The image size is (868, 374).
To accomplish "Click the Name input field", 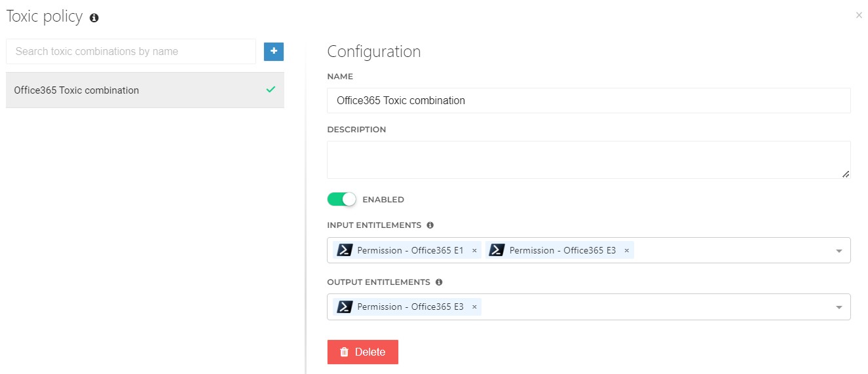I will click(x=589, y=101).
